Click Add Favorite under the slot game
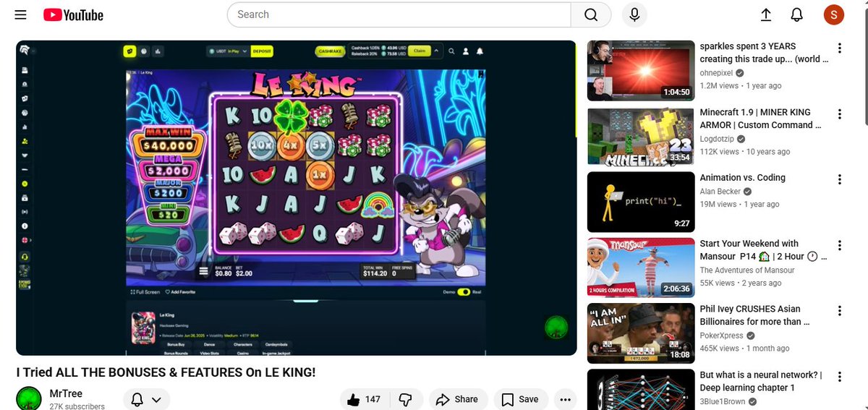868x410 pixels. point(181,292)
